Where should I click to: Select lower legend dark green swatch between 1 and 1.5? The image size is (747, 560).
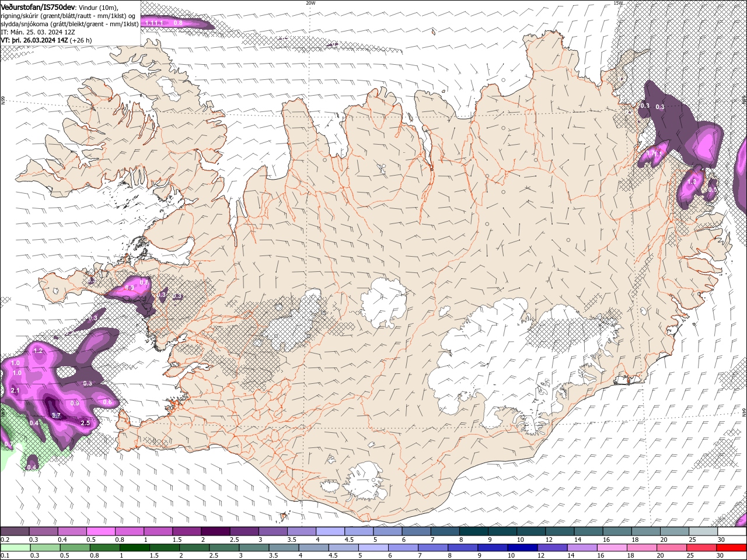[135, 547]
